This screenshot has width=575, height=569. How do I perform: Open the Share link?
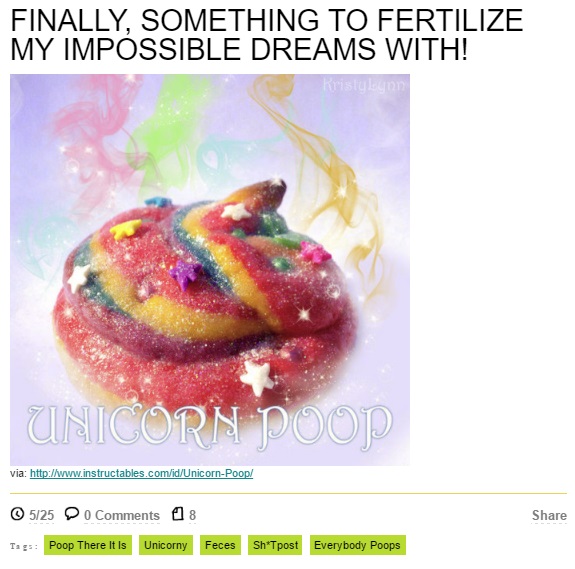tap(549, 515)
